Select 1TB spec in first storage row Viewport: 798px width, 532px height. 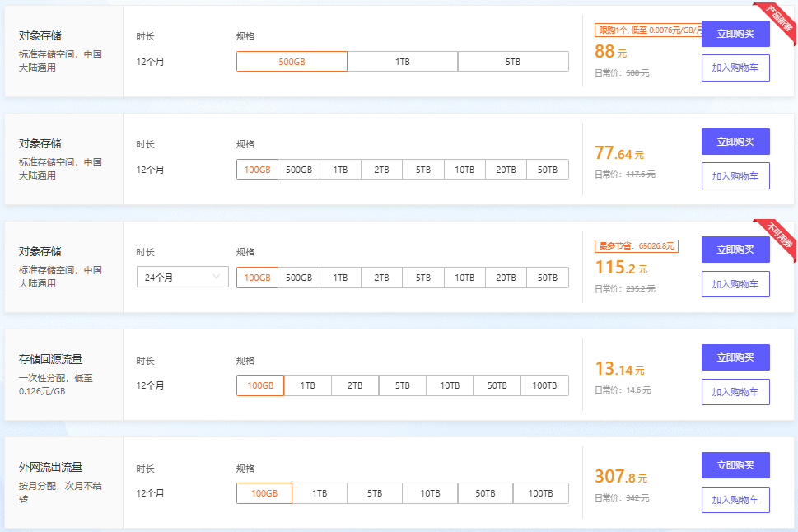tap(402, 62)
